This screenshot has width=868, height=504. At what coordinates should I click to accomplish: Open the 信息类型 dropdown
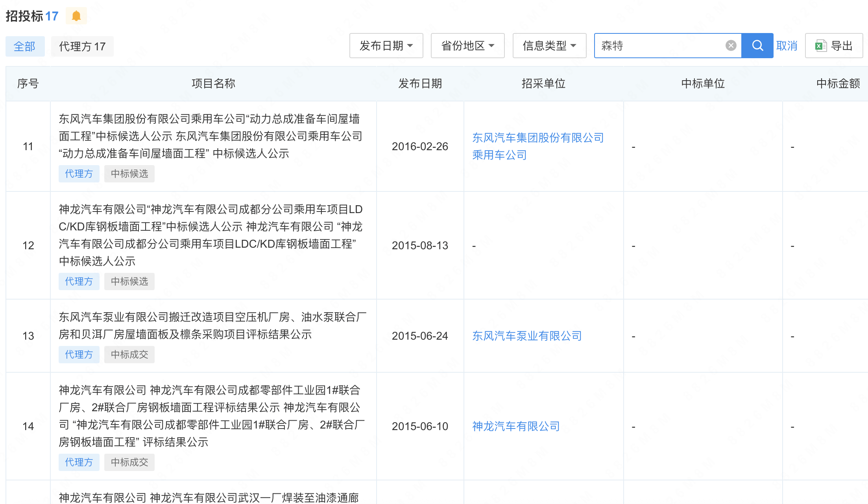click(x=549, y=46)
